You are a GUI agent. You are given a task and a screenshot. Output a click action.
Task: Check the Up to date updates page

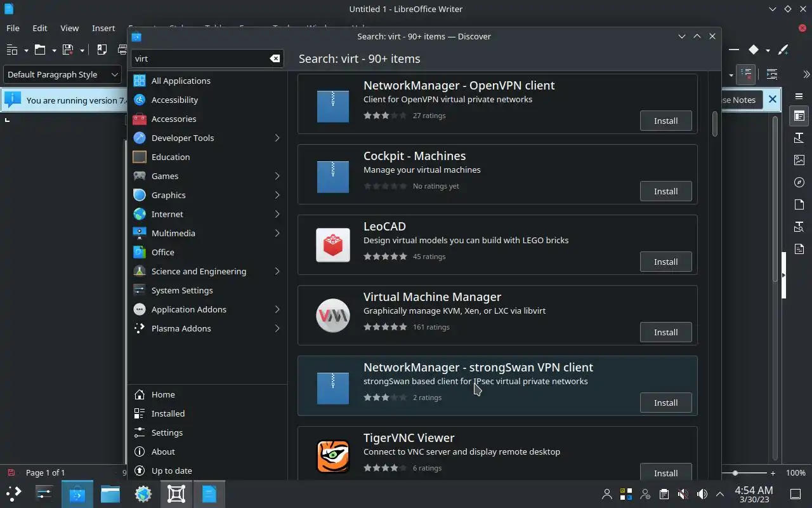(207, 471)
